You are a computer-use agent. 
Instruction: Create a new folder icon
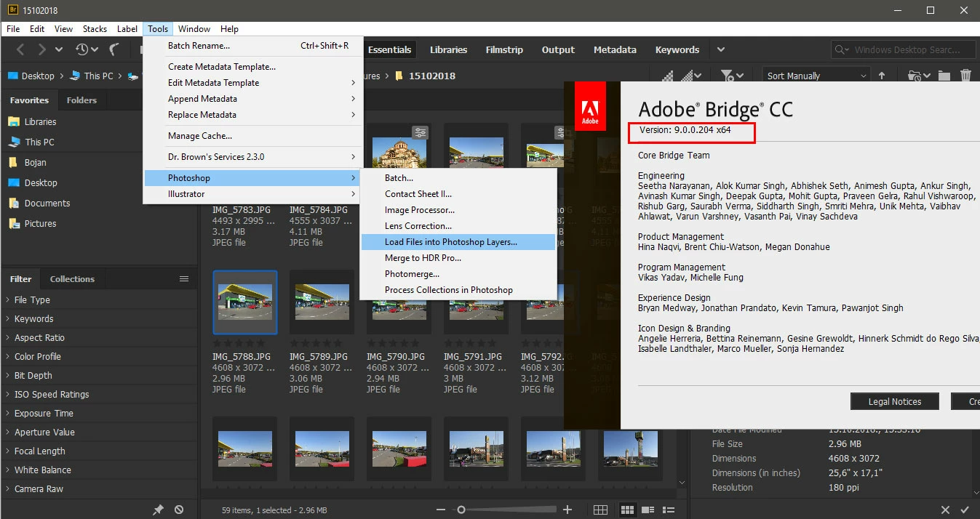[944, 76]
